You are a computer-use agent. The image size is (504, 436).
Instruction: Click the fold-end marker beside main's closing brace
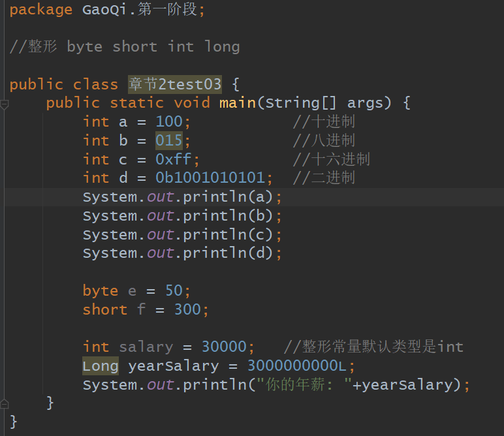[5, 403]
